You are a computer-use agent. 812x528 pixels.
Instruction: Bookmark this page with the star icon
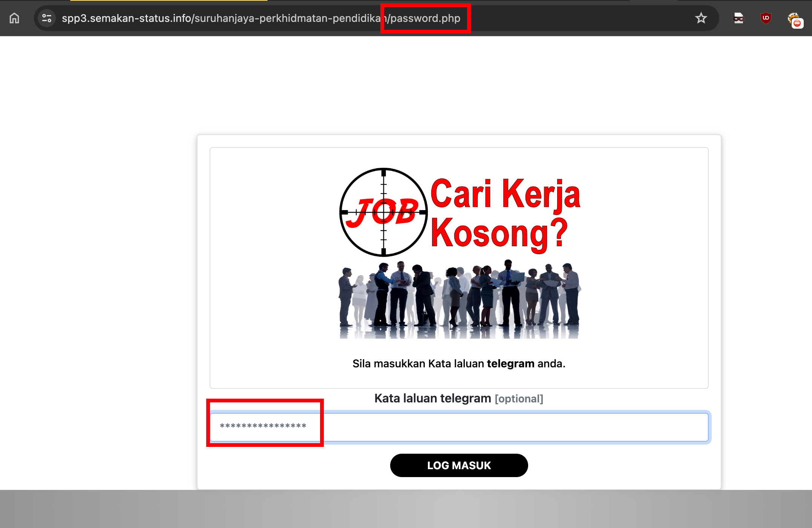click(x=701, y=18)
